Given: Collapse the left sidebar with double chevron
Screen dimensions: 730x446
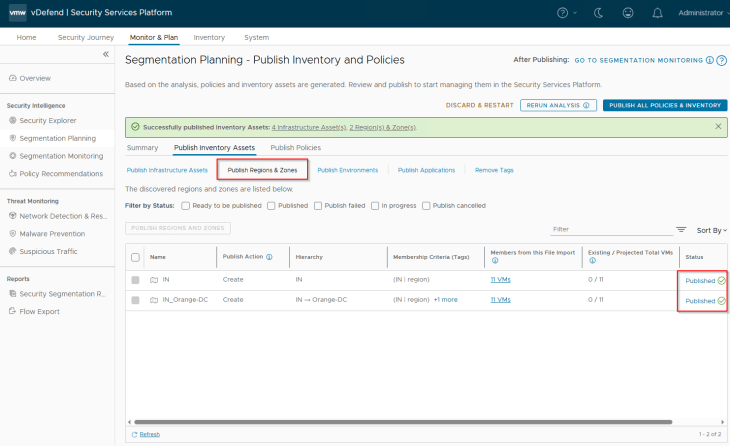Looking at the screenshot, I should (106, 54).
